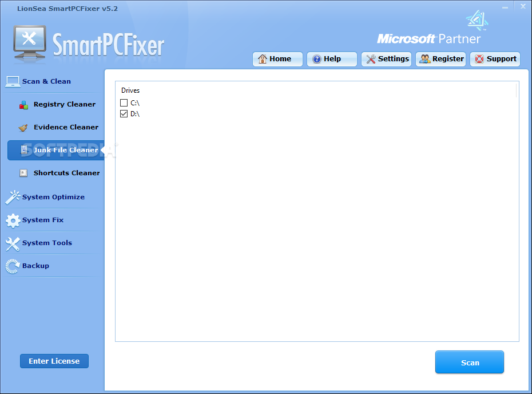Click the System Optimize magic wand icon
Viewport: 532px width, 394px height.
13,198
